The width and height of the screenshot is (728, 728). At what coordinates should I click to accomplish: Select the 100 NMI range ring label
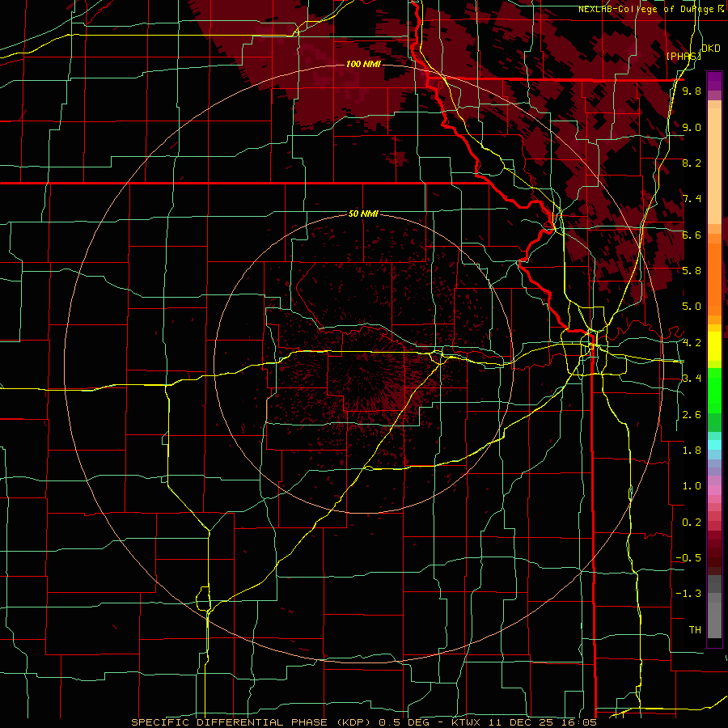[x=363, y=64]
